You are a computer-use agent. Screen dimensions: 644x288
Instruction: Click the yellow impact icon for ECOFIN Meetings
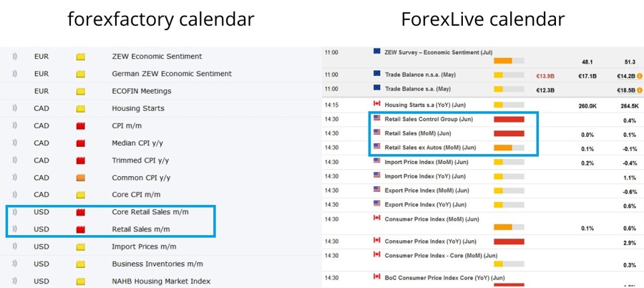(x=81, y=92)
